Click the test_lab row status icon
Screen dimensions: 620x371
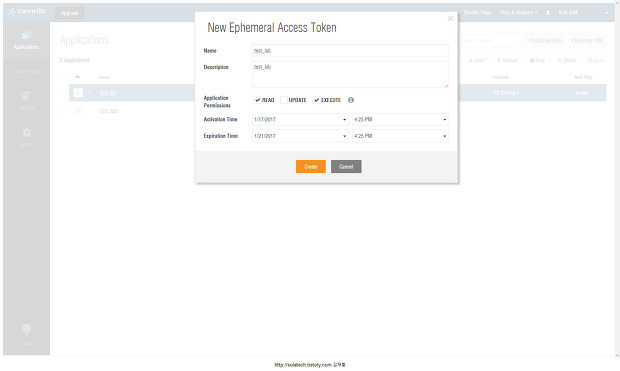(78, 93)
